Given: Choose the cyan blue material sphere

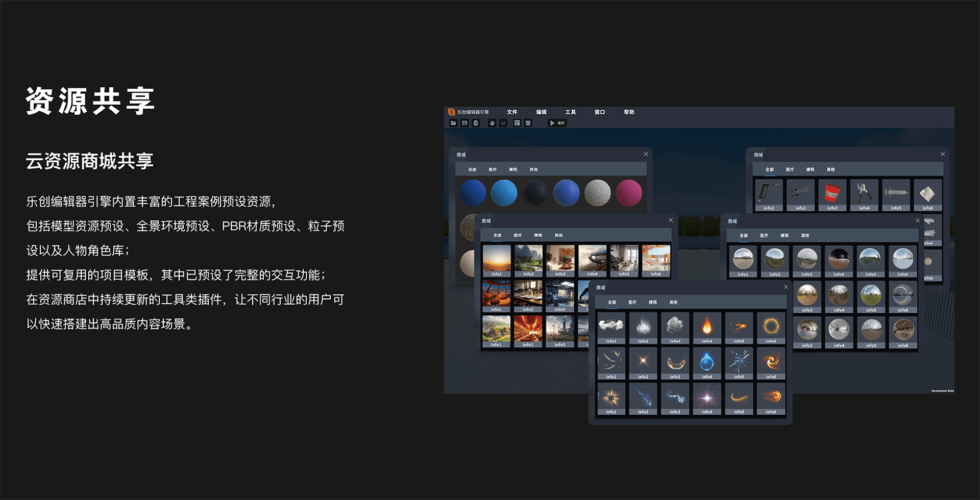Looking at the screenshot, I should (504, 193).
